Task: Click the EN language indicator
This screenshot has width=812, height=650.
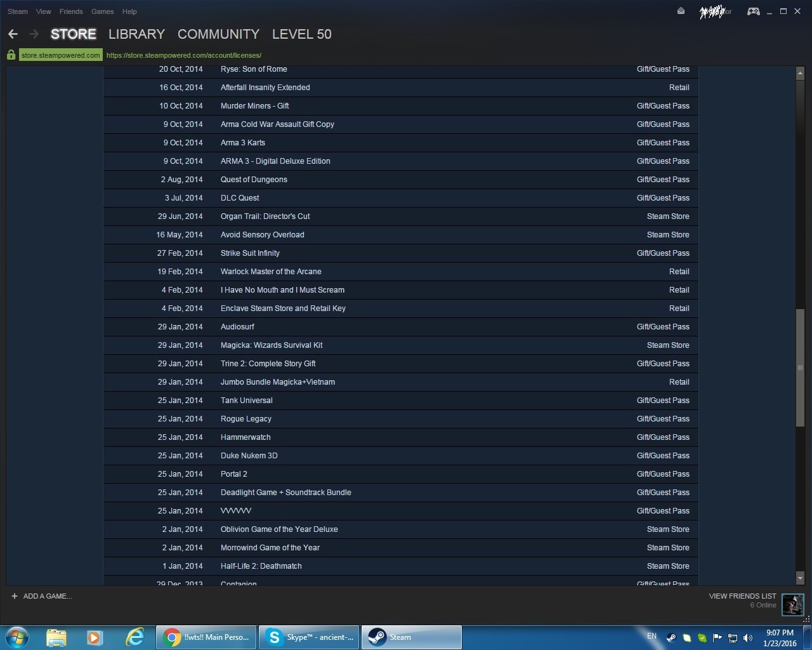Action: 652,635
